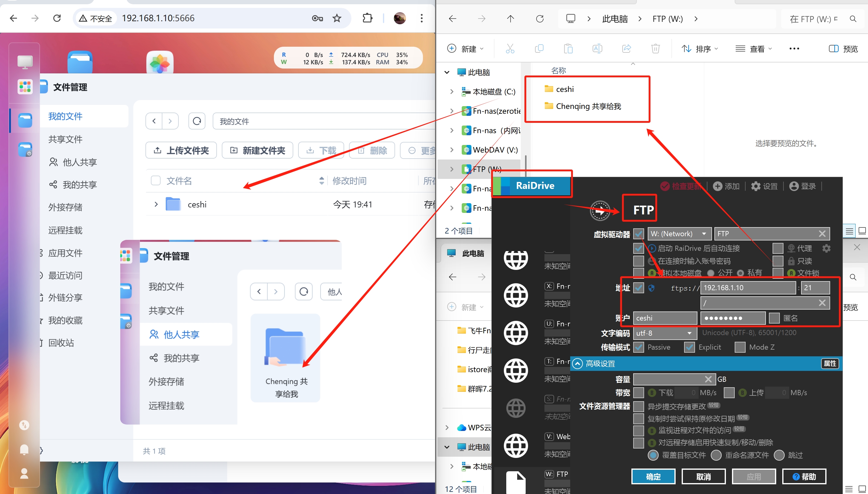Open 外接存储 in the main sidebar
The height and width of the screenshot is (494, 868).
(65, 207)
